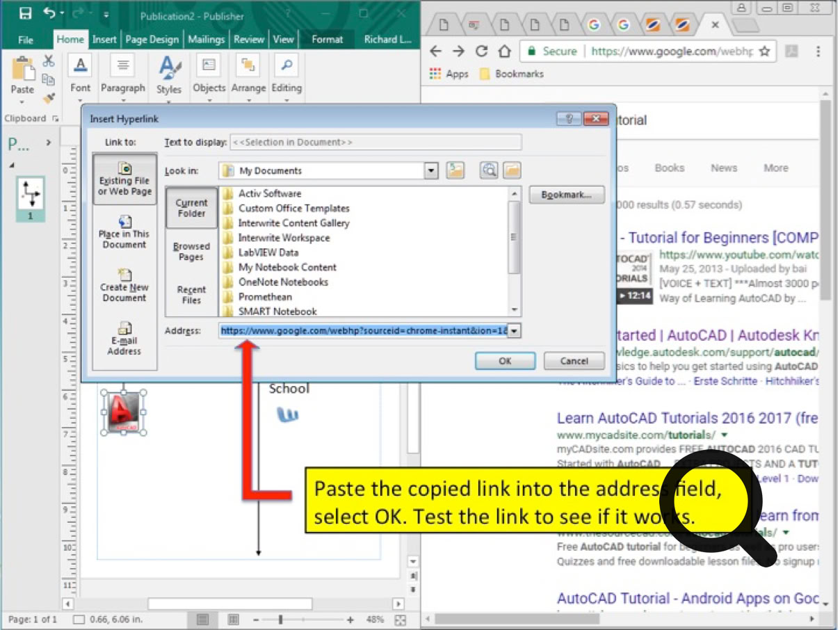Save the publication with the floppy disk icon
The image size is (840, 630).
click(25, 13)
